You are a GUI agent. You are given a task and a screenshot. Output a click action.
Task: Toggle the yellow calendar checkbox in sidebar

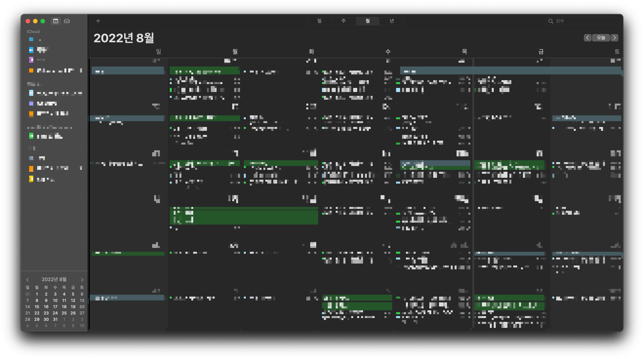tap(31, 179)
